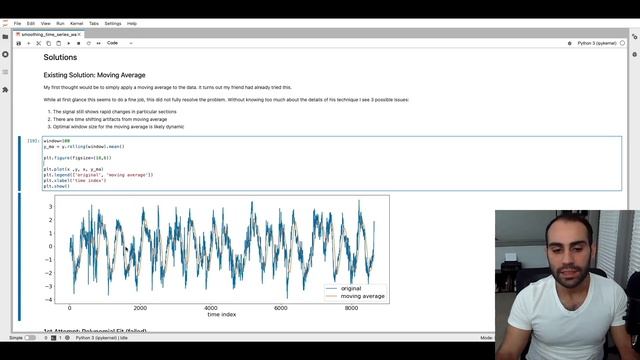Open the property inspector gears icon
This screenshot has height=360, width=640.
click(635, 37)
